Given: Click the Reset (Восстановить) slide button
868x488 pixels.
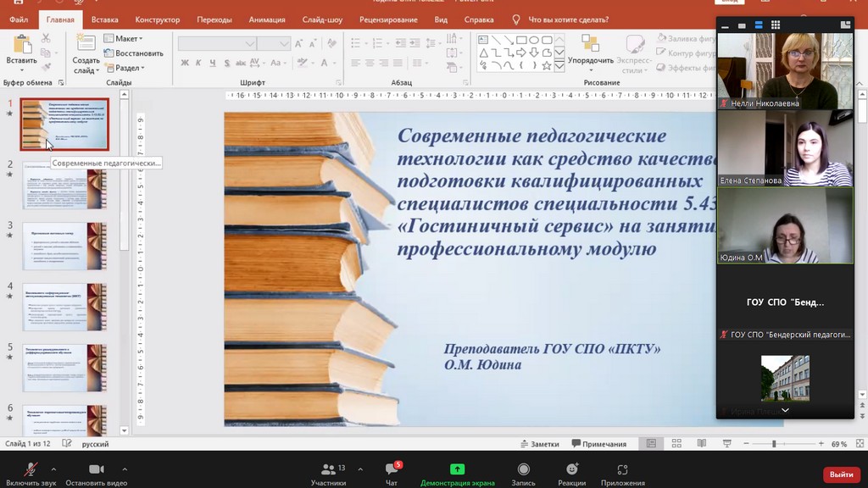Looking at the screenshot, I should point(134,53).
